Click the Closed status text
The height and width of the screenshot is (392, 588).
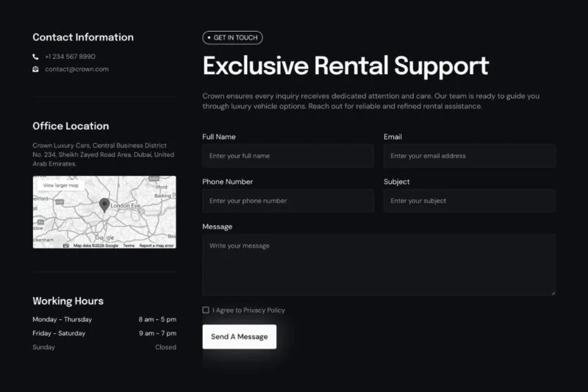click(166, 347)
